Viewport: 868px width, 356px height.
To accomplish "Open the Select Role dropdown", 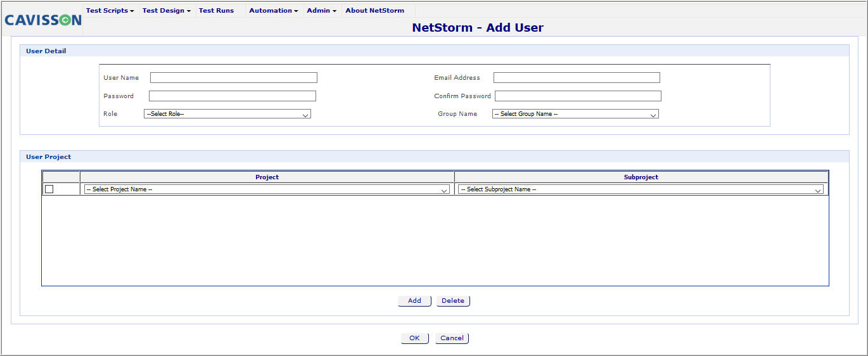I will point(227,114).
